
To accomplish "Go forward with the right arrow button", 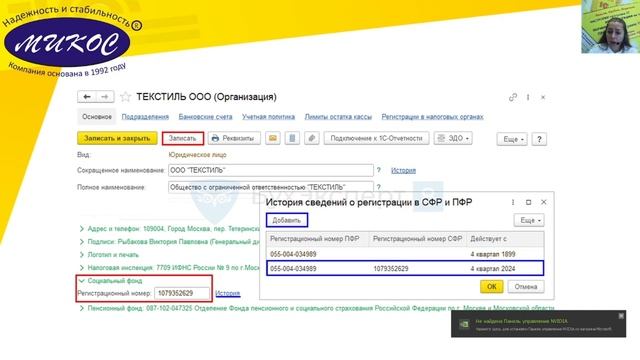I will tap(105, 97).
